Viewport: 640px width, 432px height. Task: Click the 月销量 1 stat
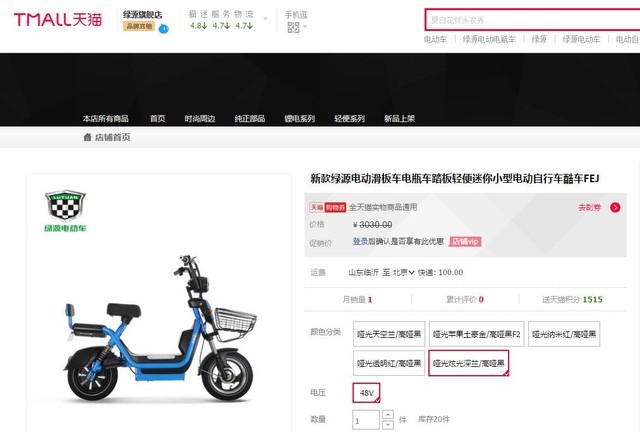point(357,299)
